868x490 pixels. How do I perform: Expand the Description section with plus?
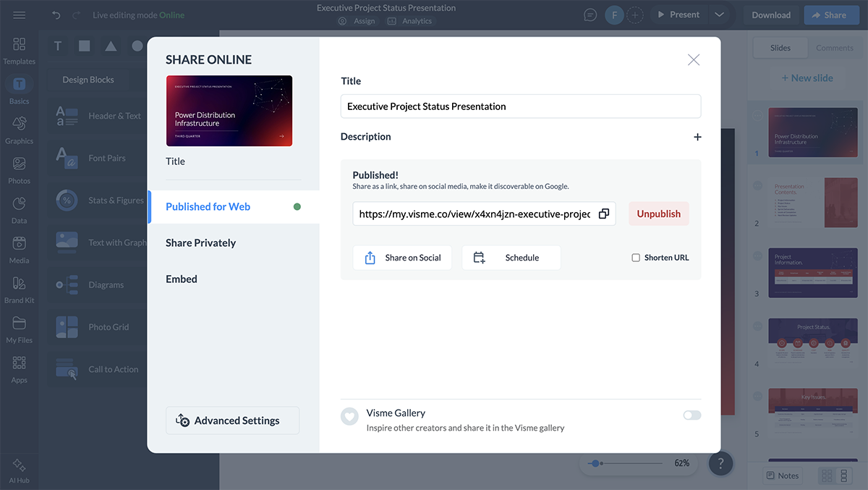click(x=697, y=137)
